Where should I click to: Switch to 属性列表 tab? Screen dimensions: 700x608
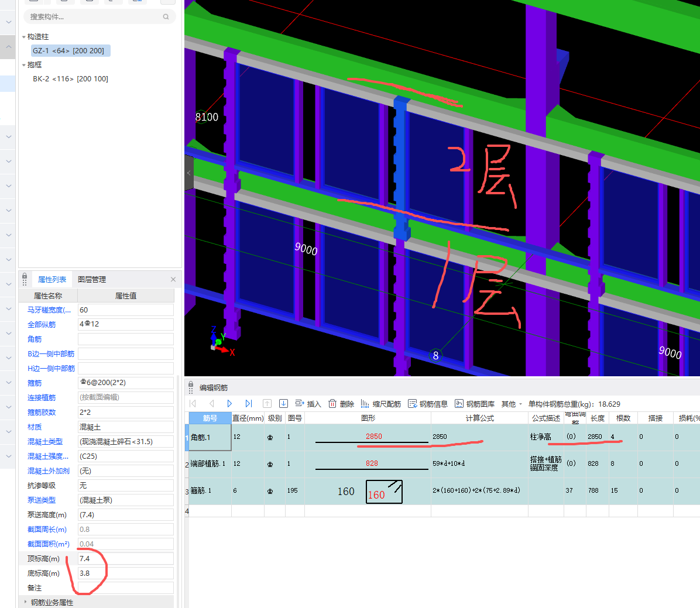coord(52,280)
